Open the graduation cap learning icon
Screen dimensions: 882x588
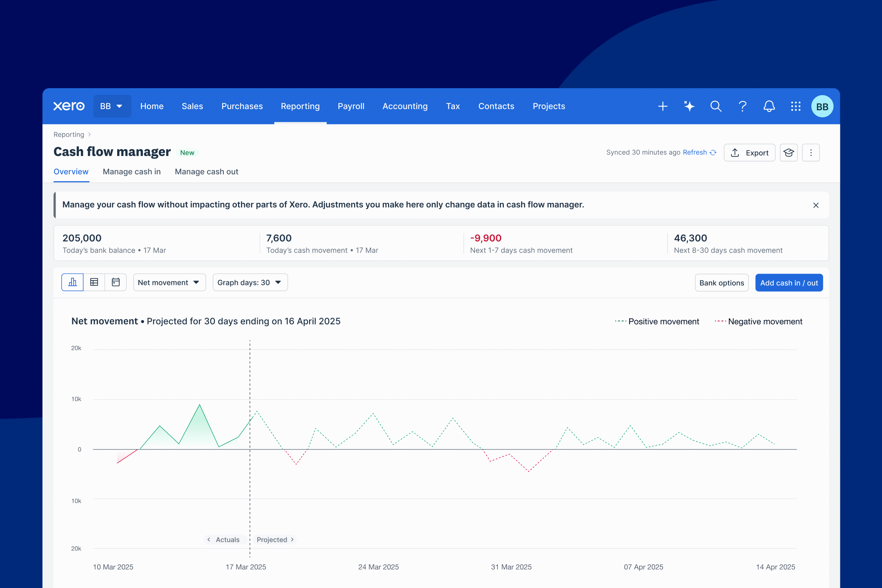click(788, 153)
